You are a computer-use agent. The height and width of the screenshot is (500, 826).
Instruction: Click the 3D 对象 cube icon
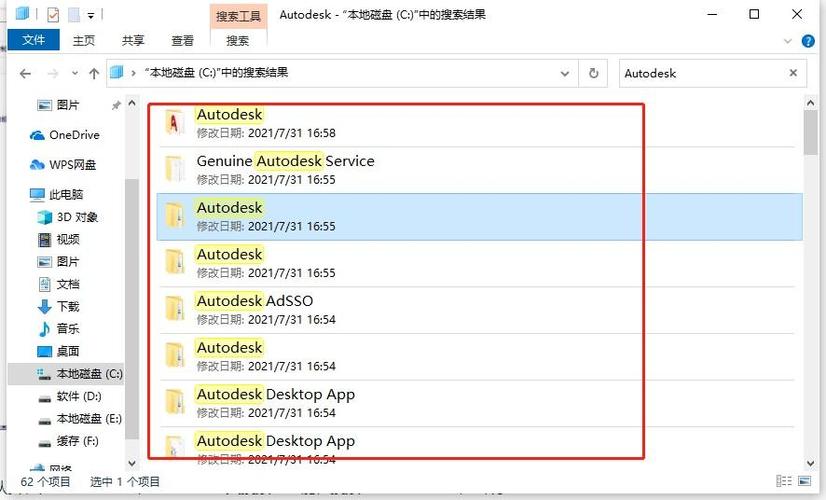[45, 217]
